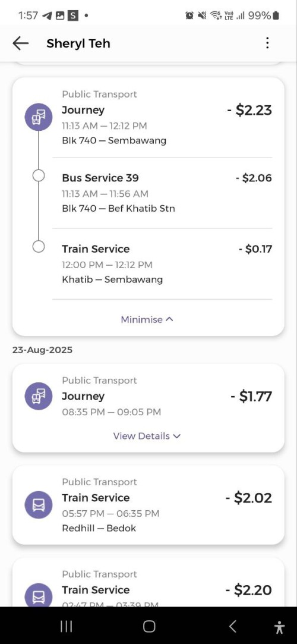
Task: Tap the Android recent apps button
Action: (66, 626)
